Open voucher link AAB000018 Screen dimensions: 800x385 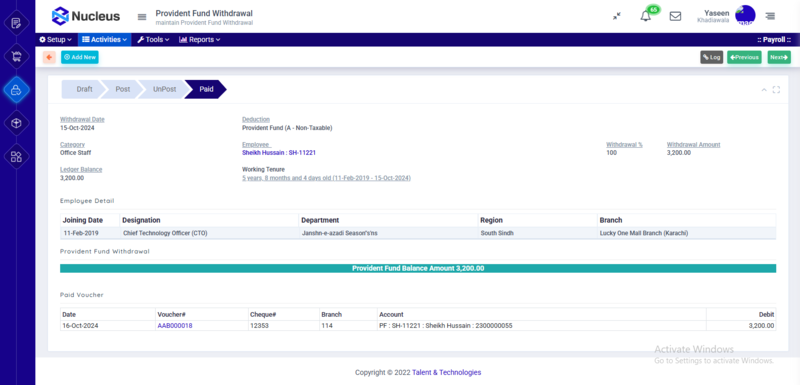[175, 325]
